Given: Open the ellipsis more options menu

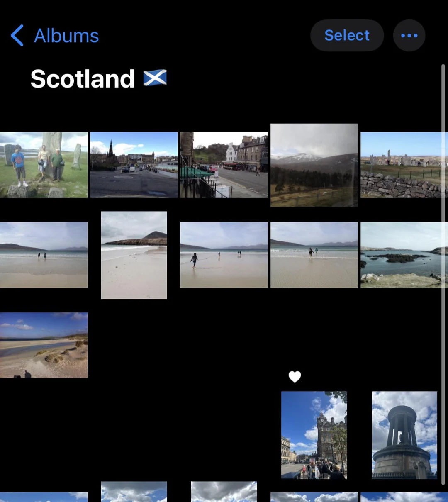Looking at the screenshot, I should point(409,36).
